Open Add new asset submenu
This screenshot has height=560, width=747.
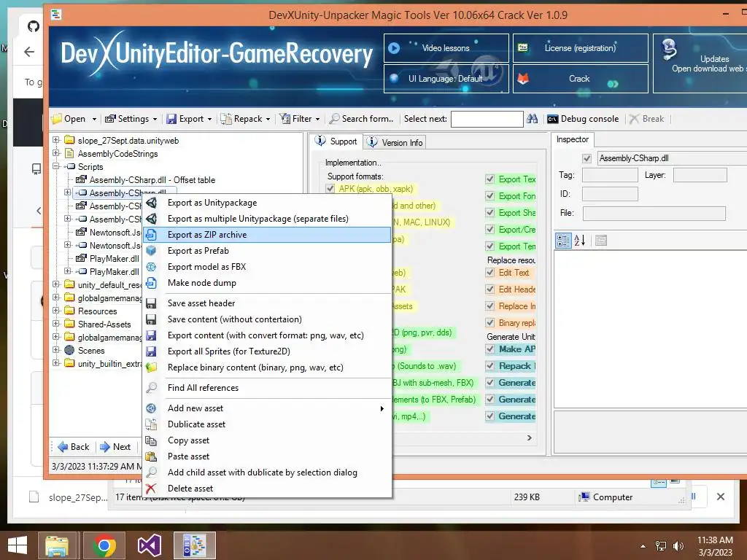pyautogui.click(x=267, y=408)
